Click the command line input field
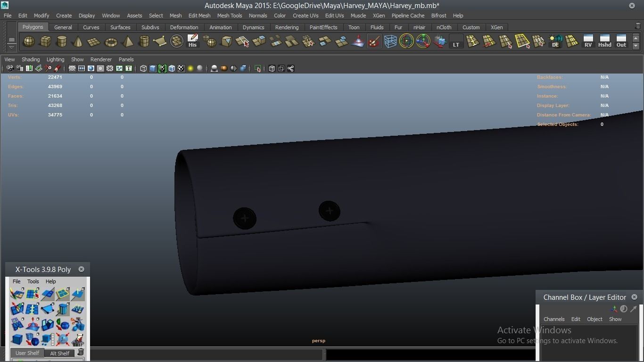 [x=207, y=354]
